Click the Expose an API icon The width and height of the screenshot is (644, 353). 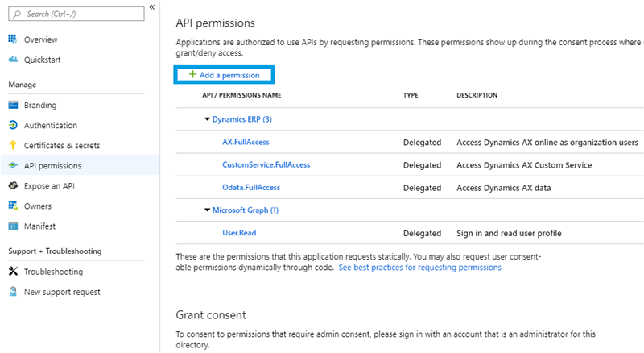pos(13,186)
